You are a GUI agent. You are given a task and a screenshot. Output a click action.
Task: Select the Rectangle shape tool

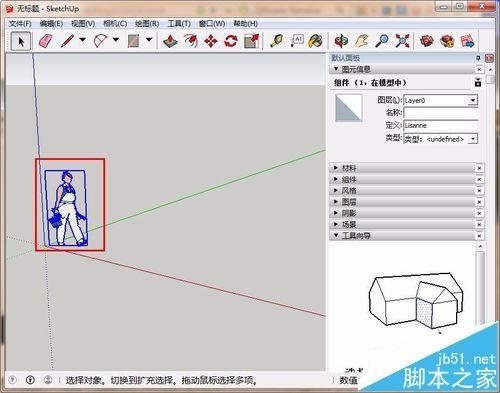click(x=134, y=41)
